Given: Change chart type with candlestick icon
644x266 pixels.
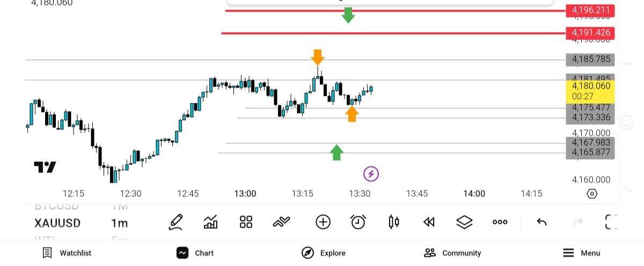Looking at the screenshot, I should click(394, 222).
